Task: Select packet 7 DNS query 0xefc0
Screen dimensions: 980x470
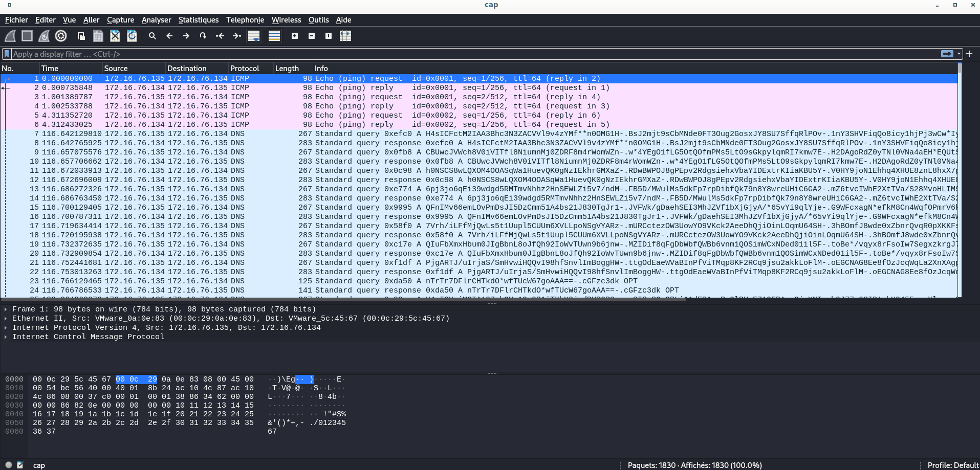Action: (x=478, y=134)
